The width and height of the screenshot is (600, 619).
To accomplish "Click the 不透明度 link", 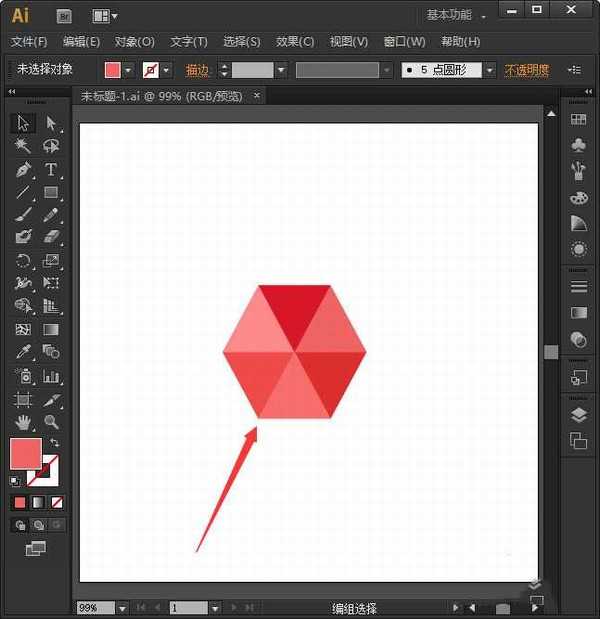I will click(x=526, y=70).
